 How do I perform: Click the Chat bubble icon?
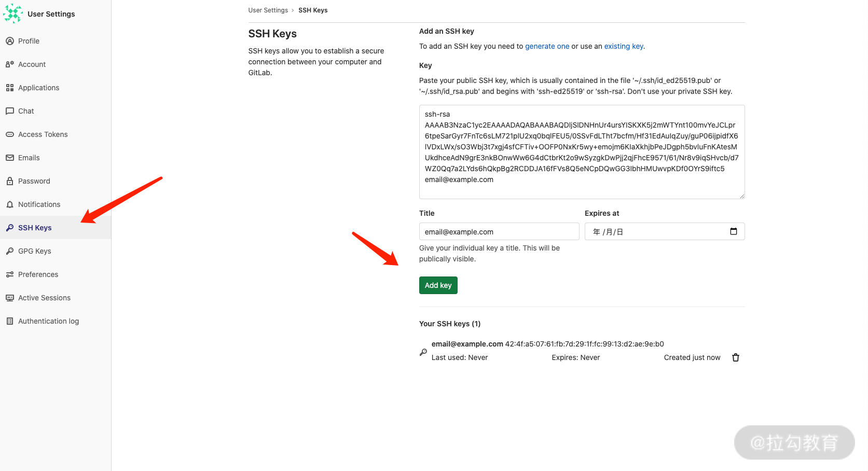tap(10, 111)
